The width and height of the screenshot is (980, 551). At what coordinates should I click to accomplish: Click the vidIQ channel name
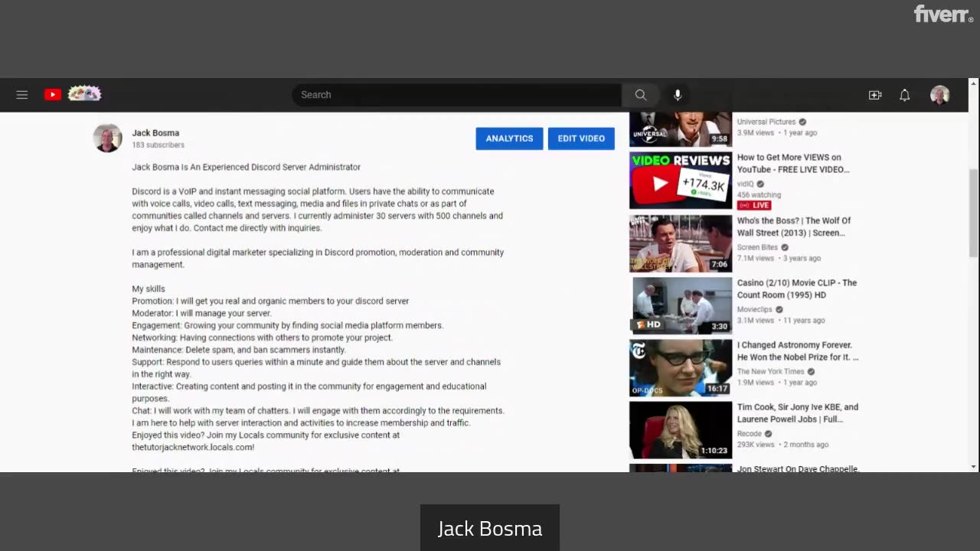point(745,184)
